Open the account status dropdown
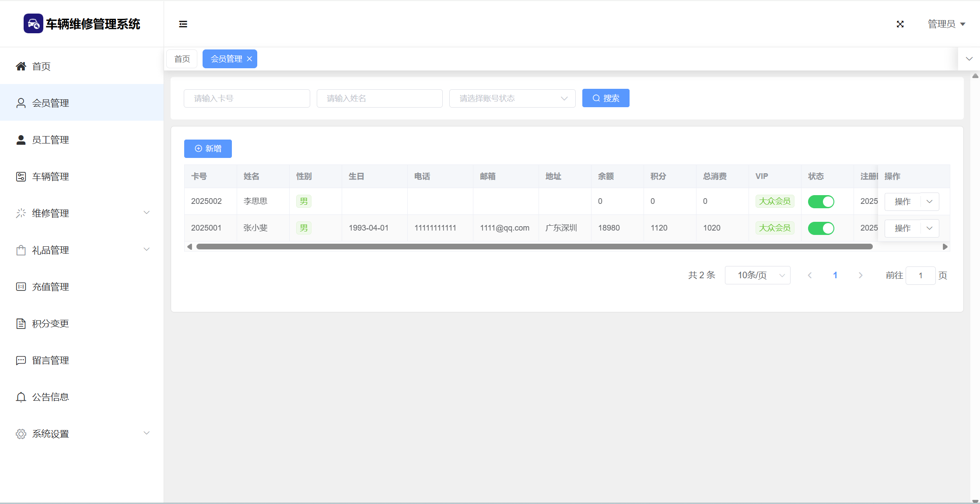 click(x=512, y=98)
